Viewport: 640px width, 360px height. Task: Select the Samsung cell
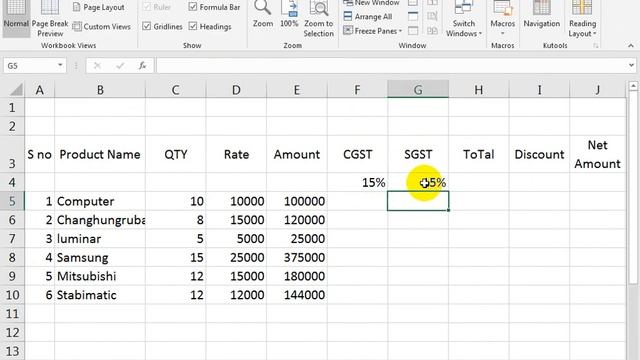tap(100, 257)
